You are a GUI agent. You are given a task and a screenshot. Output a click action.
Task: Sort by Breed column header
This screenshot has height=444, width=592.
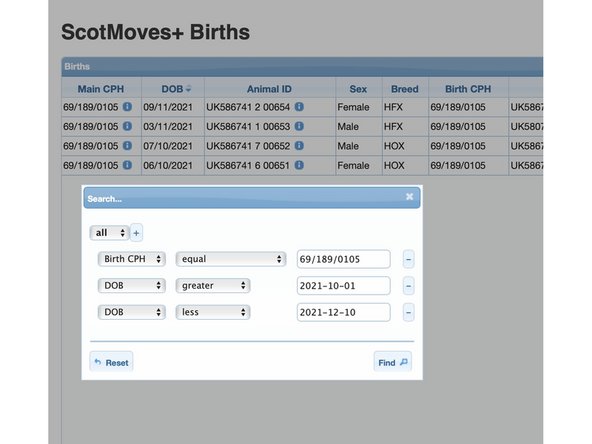pyautogui.click(x=405, y=89)
